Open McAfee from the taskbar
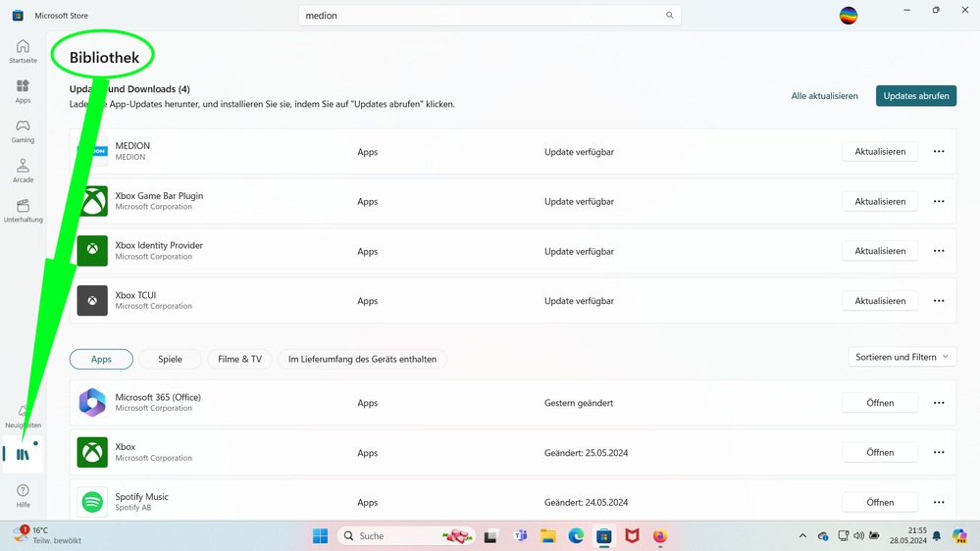 pyautogui.click(x=632, y=536)
